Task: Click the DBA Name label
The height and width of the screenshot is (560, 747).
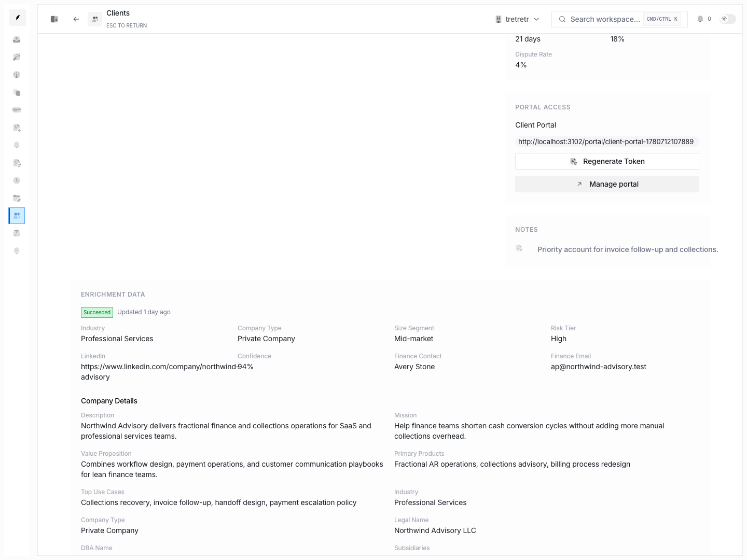Action: click(96, 548)
